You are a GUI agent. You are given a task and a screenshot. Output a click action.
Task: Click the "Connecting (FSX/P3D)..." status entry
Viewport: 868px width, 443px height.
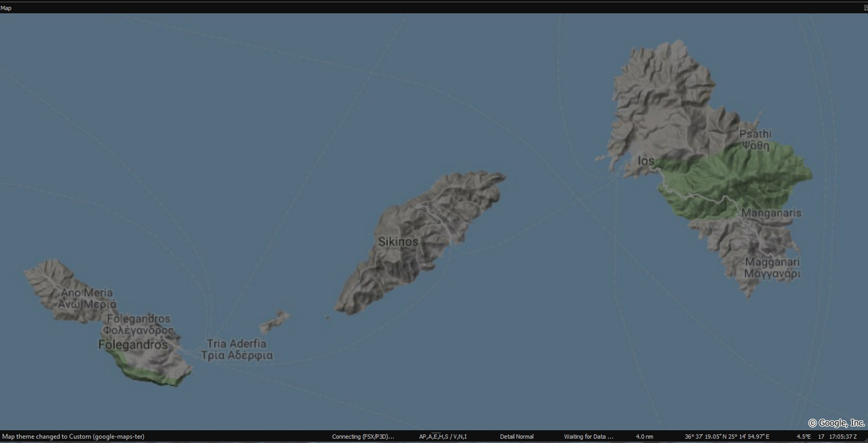363,437
